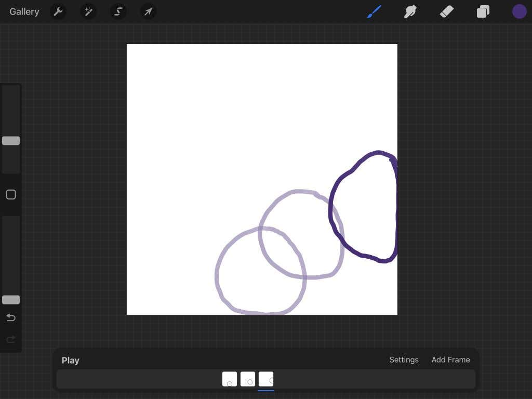Open the purple color picker

[x=520, y=11]
